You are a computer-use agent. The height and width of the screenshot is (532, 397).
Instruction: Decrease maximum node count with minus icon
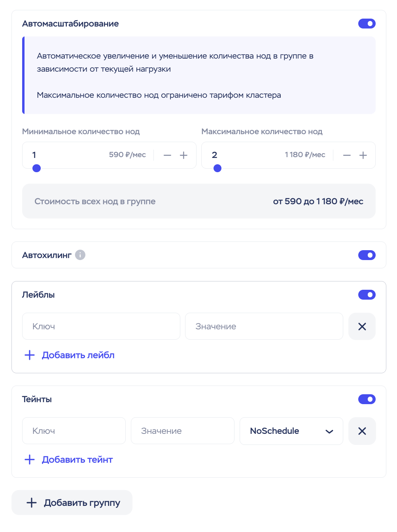click(347, 156)
